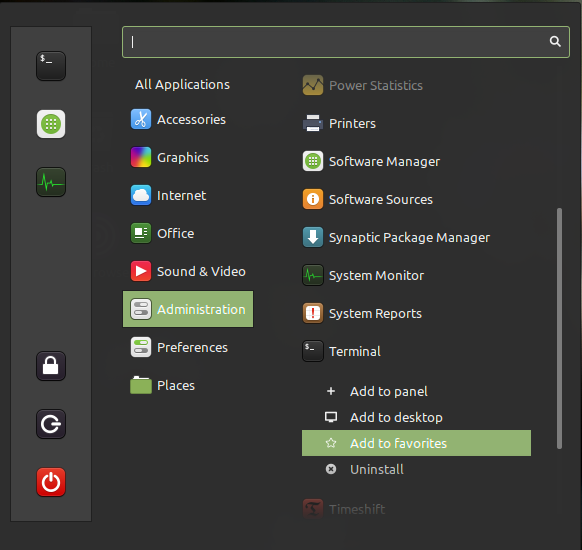The image size is (582, 550).
Task: Click the applications list scrollbar
Action: tap(559, 328)
